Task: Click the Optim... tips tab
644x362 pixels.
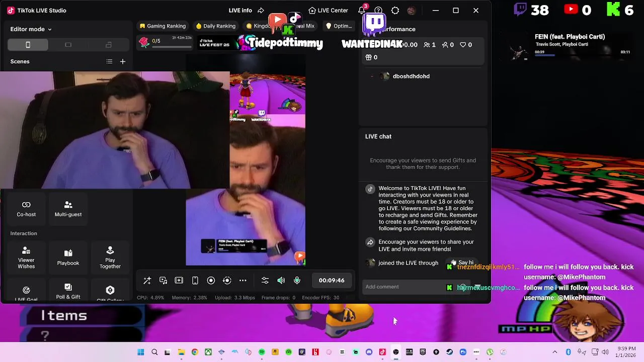Action: 339,26
